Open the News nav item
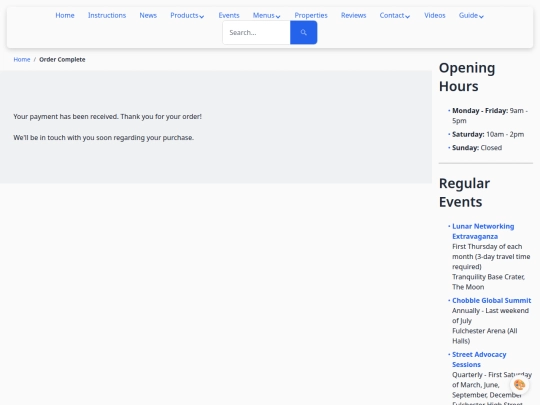The width and height of the screenshot is (540, 405). pos(148,15)
